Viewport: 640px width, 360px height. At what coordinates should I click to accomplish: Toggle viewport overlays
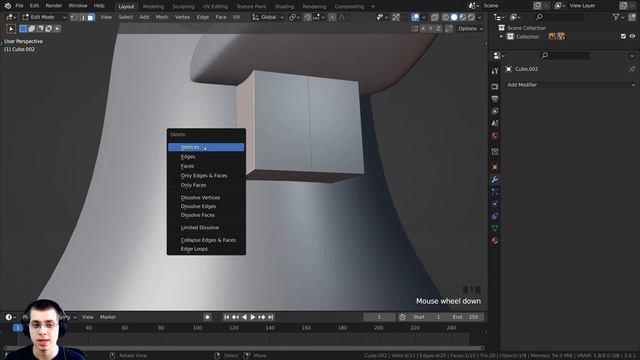(416, 17)
